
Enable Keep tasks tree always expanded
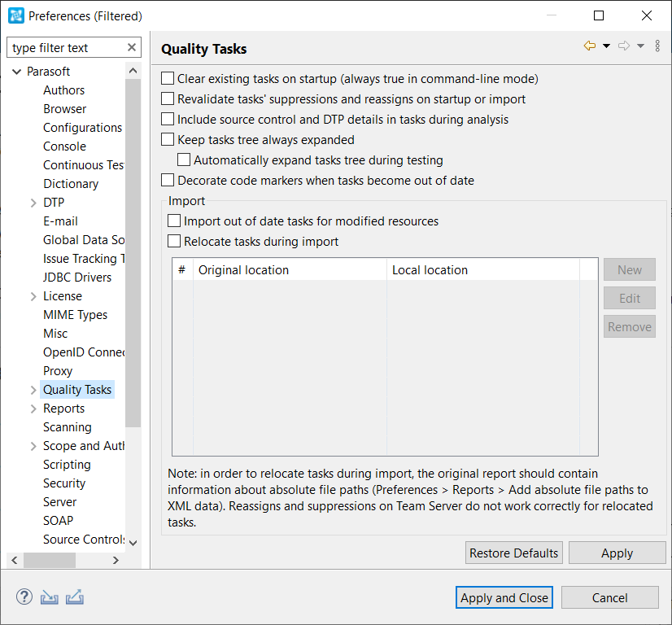tap(168, 140)
